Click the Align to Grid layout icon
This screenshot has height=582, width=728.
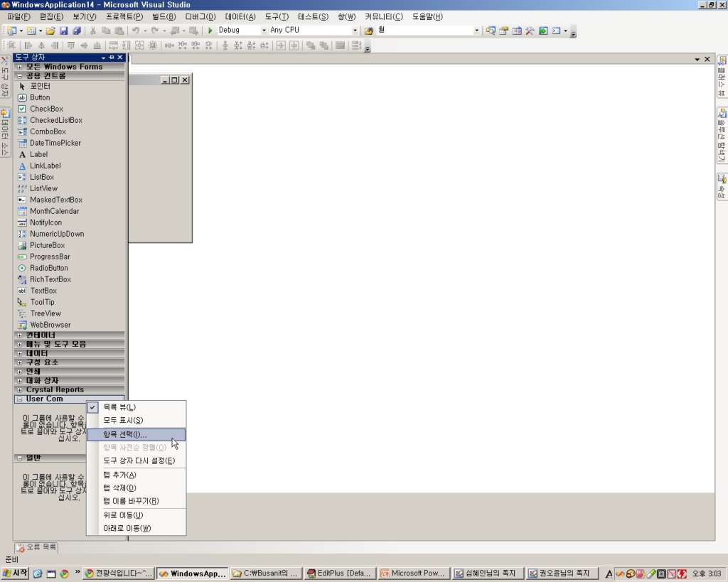[x=11, y=45]
